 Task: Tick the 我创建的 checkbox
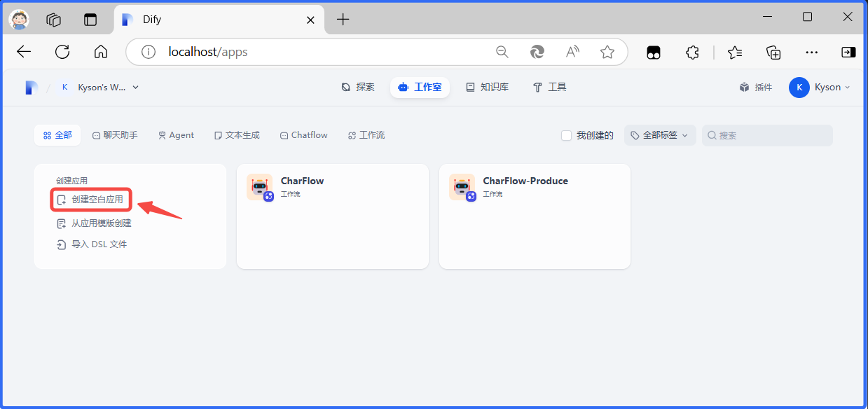(567, 136)
